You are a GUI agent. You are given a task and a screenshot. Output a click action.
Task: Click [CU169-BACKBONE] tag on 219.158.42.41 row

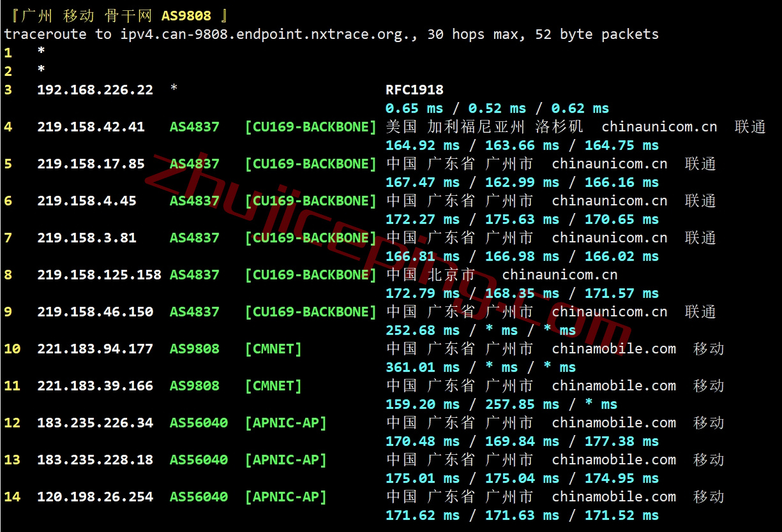coord(311,127)
